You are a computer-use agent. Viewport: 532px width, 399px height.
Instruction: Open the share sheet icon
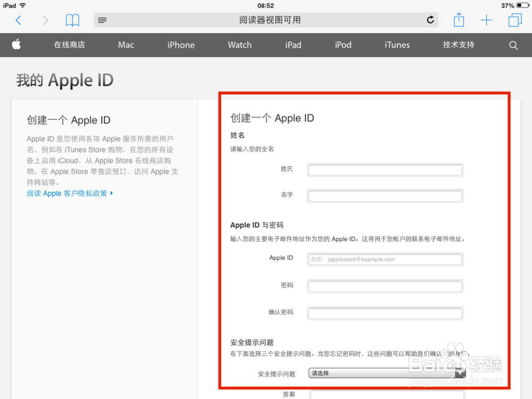pyautogui.click(x=459, y=20)
